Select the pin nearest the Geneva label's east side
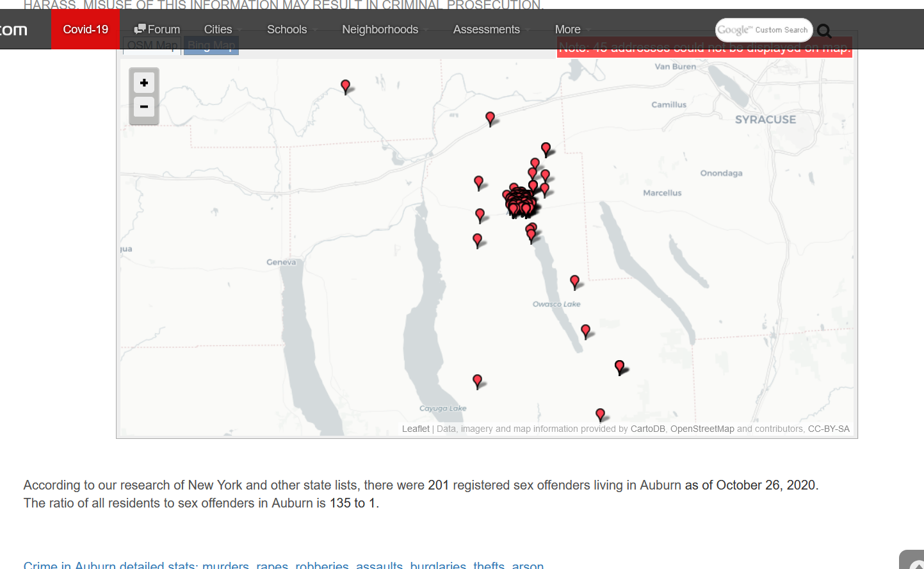Viewport: 924px width, 569px height. 477,241
